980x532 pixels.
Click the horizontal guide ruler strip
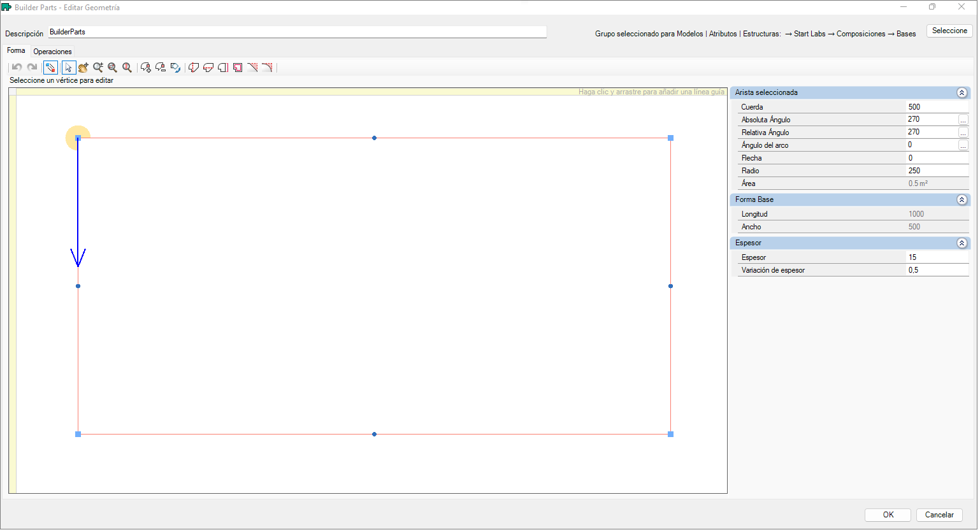click(x=371, y=92)
